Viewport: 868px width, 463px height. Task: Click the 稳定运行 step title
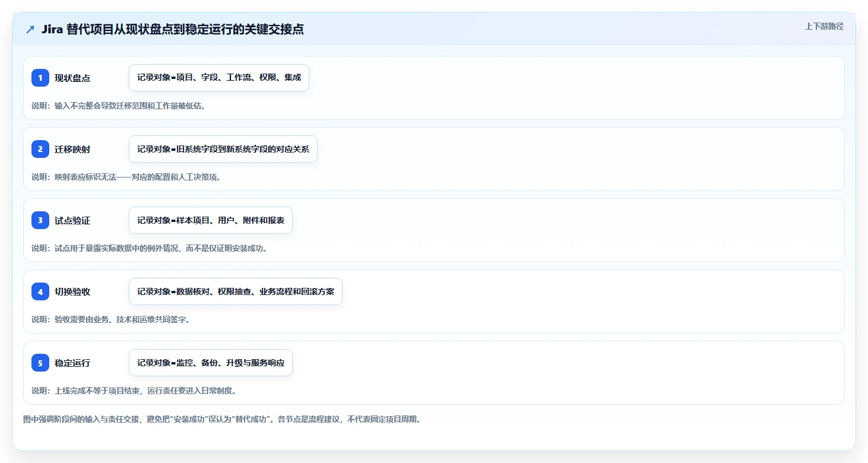pos(72,363)
